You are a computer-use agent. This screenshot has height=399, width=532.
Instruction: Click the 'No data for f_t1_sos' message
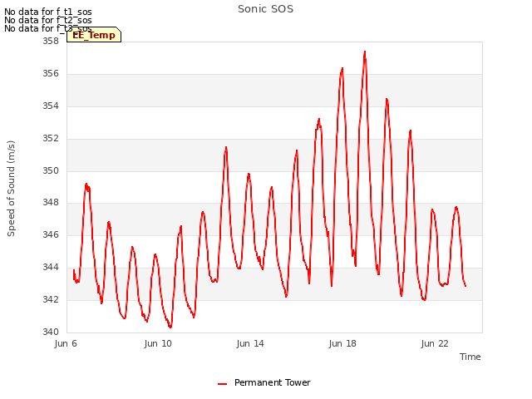(48, 12)
